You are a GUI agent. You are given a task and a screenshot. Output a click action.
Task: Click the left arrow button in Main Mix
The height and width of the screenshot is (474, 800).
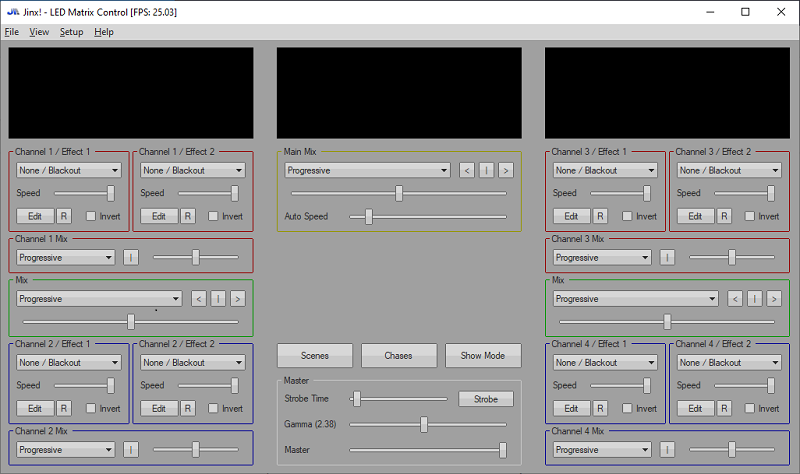click(x=467, y=170)
